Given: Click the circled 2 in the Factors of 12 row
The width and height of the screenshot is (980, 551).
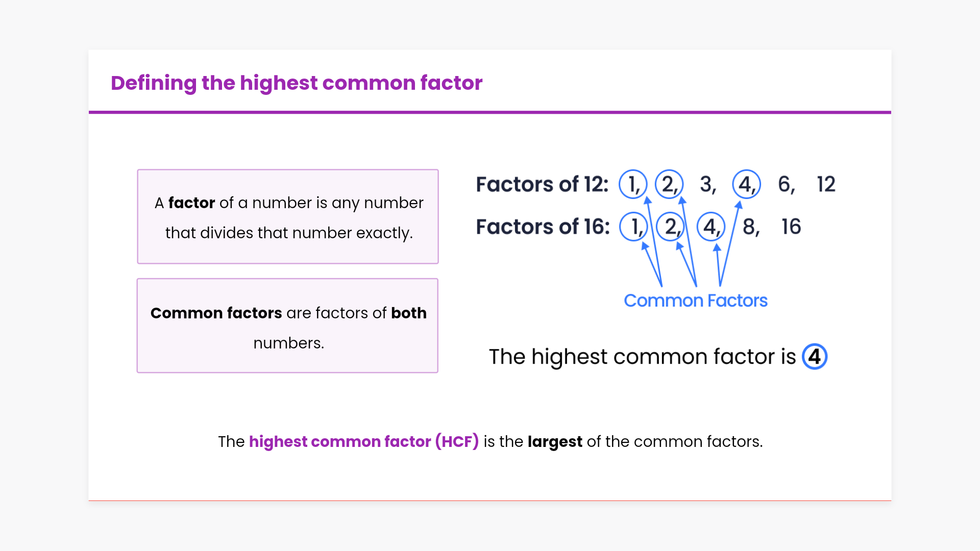Looking at the screenshot, I should [669, 184].
